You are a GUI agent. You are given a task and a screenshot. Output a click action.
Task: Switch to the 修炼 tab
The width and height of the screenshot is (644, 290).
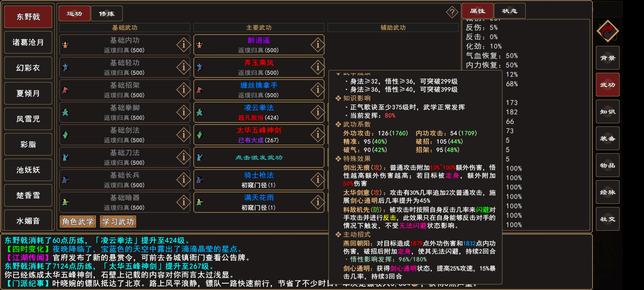point(107,13)
